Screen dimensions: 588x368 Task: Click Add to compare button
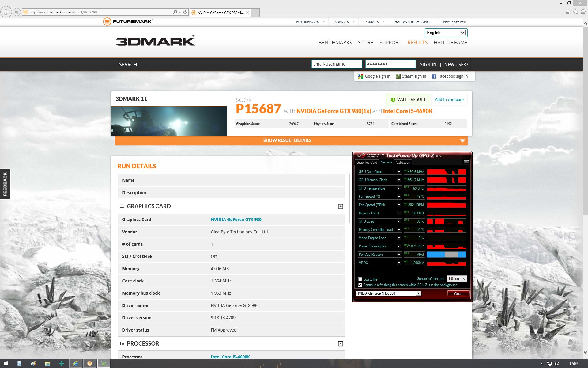(449, 99)
